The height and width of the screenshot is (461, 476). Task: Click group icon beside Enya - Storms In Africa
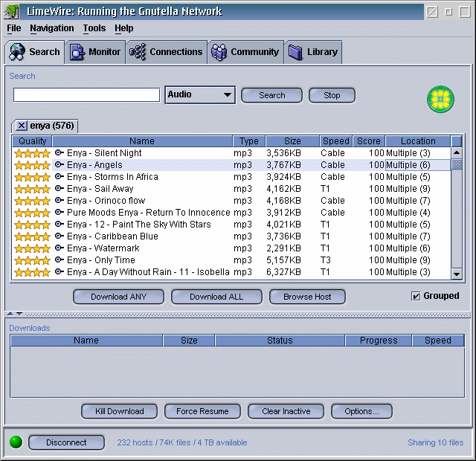pyautogui.click(x=59, y=176)
